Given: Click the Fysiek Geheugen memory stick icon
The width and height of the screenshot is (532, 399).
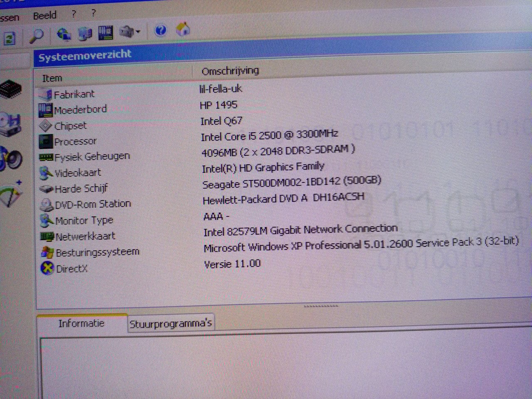Looking at the screenshot, I should [46, 158].
